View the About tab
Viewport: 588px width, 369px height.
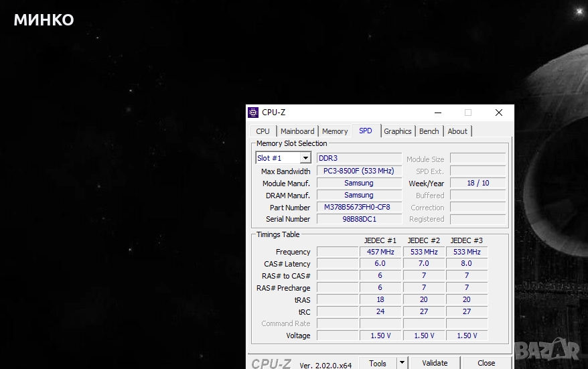click(x=457, y=131)
